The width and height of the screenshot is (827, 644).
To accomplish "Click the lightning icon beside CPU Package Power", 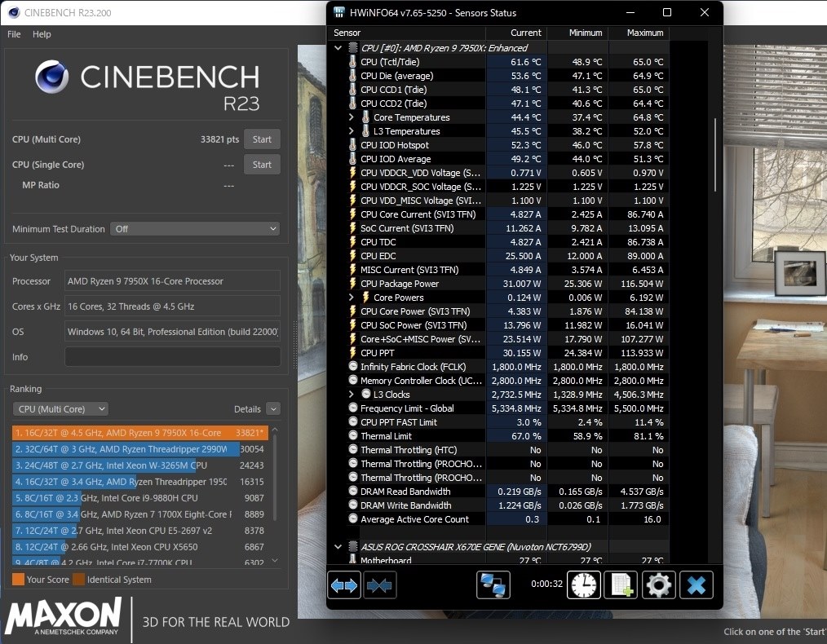I will (353, 284).
